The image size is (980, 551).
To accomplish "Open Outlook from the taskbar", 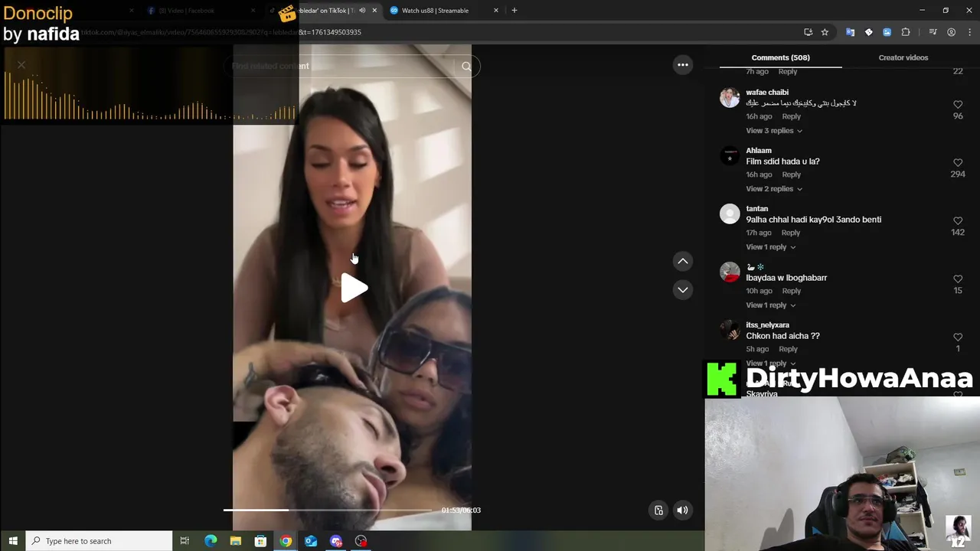I will click(x=311, y=541).
